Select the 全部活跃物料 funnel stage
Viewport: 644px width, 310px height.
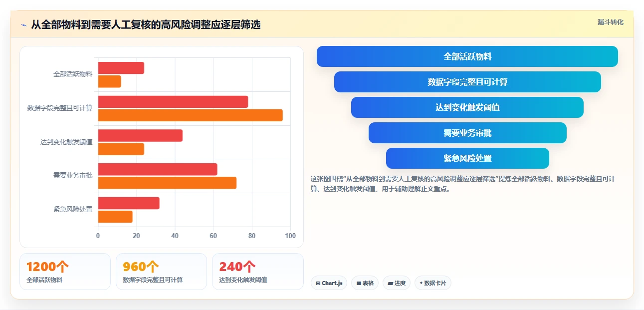coord(467,56)
